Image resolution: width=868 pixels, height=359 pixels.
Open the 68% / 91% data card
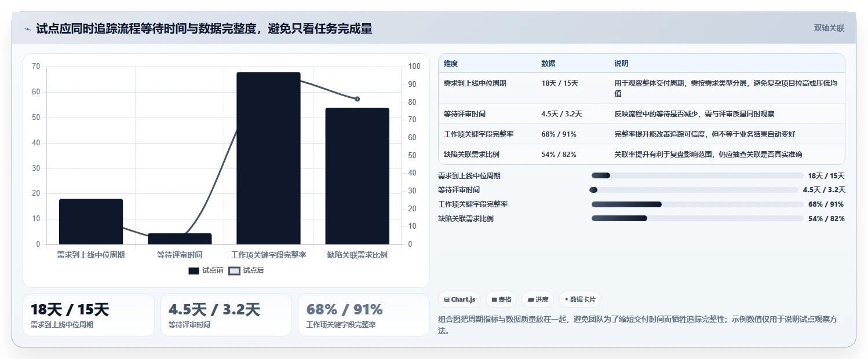(363, 315)
